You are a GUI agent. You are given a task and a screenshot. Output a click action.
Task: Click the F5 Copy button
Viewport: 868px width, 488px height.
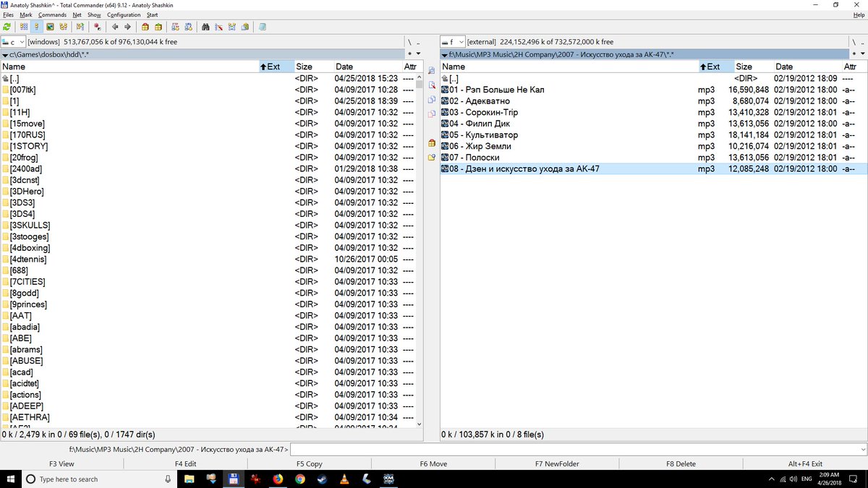coord(309,464)
